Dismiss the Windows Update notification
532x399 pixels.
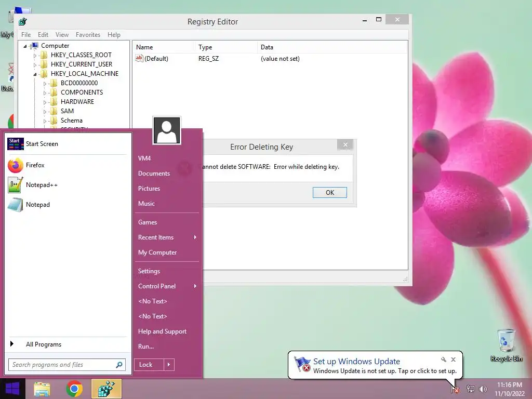click(x=453, y=360)
